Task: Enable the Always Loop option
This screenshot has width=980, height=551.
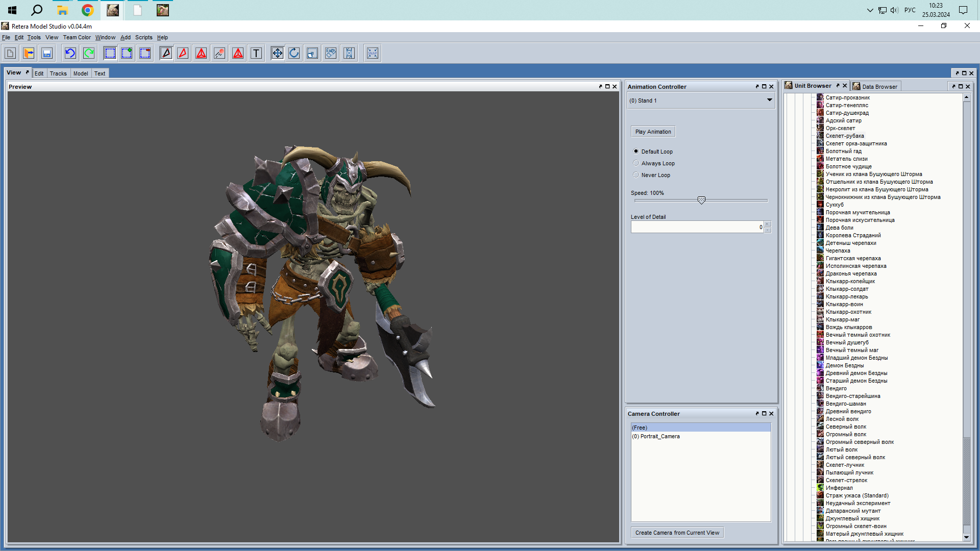Action: 636,163
